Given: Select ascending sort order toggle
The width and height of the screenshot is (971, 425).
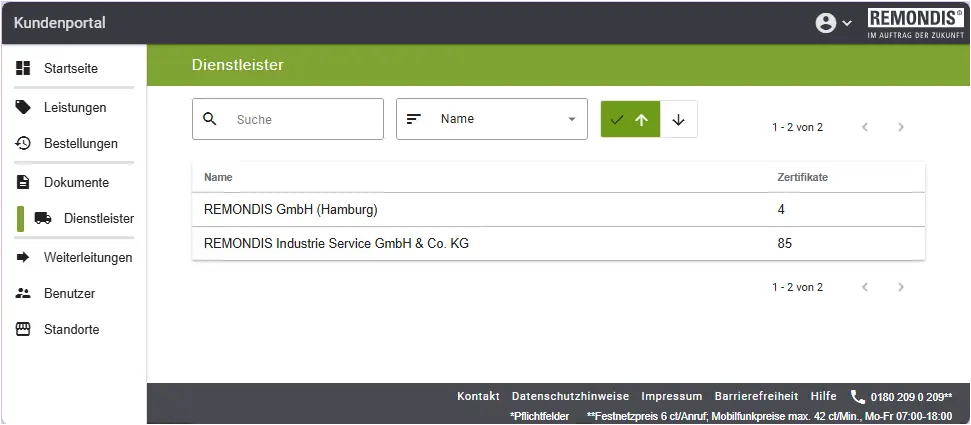Looking at the screenshot, I should (630, 119).
